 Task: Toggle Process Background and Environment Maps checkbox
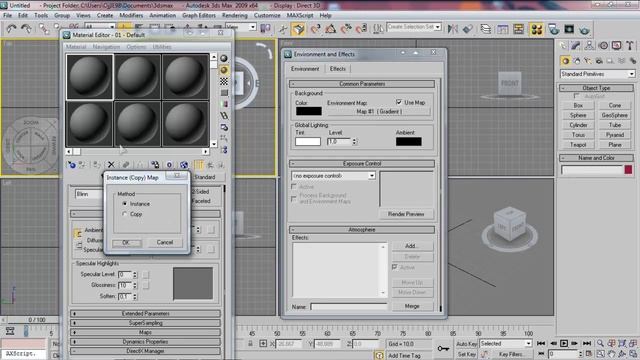point(293,198)
